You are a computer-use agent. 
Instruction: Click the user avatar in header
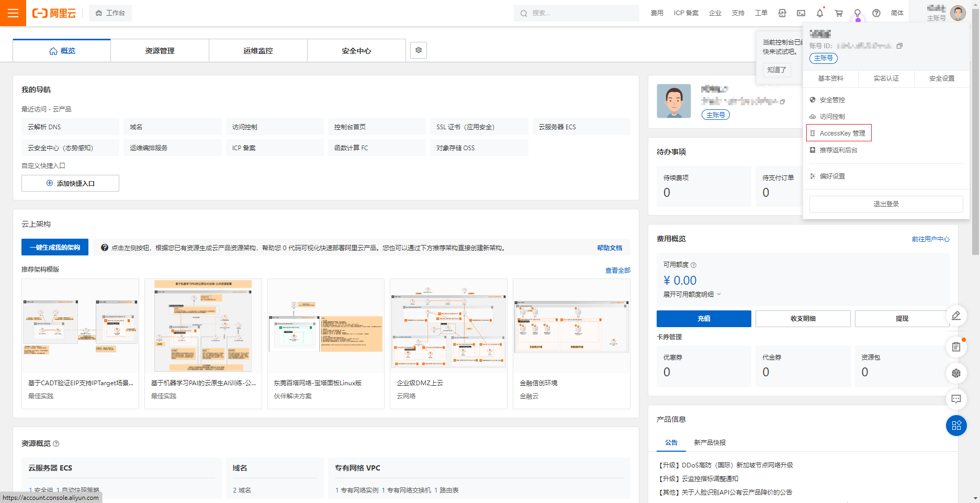(958, 13)
